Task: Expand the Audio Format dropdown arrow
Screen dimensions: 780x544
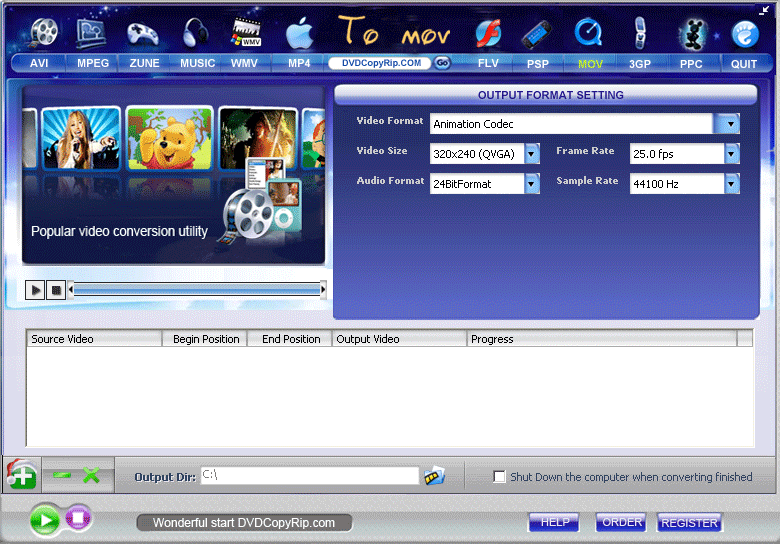Action: point(532,183)
